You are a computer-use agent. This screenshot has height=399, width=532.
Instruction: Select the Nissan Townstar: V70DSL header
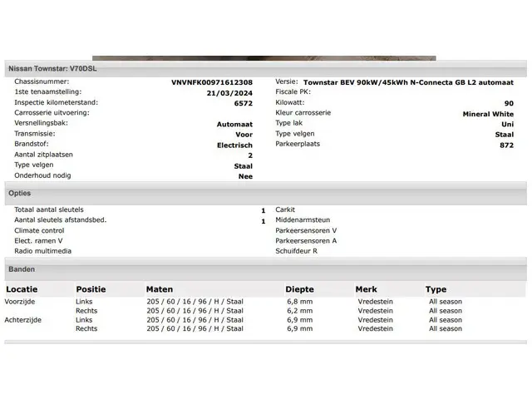point(52,68)
